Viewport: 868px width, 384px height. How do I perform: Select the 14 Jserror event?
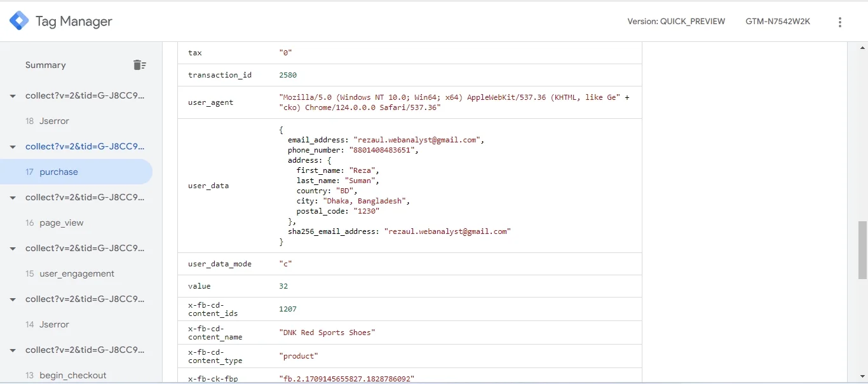[x=76, y=324]
